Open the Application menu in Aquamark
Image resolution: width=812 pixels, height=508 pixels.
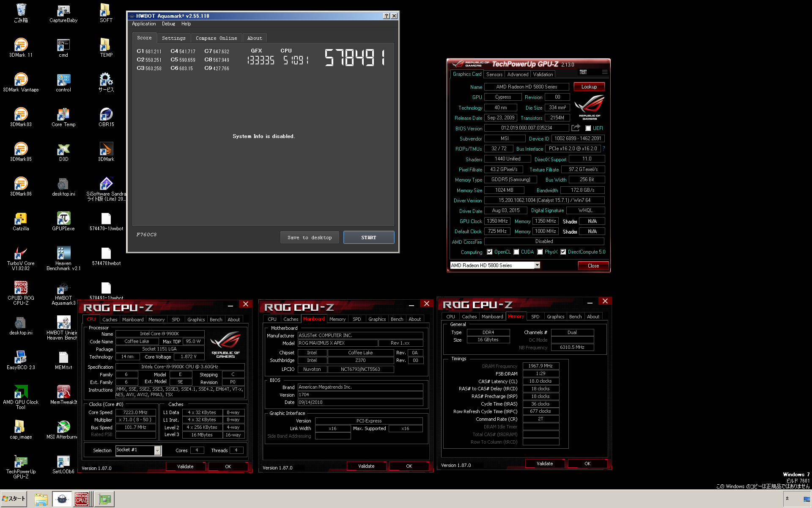144,24
